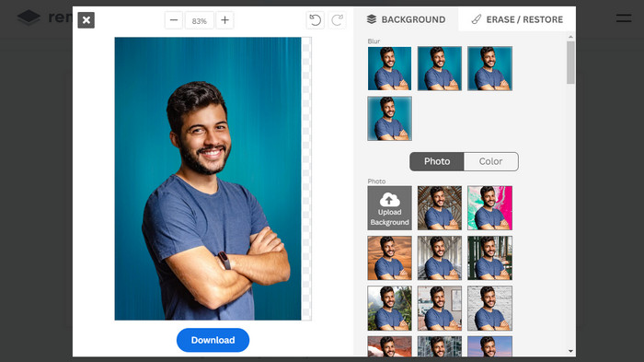
Task: Choose the purple sunset sky background
Action: 489,346
